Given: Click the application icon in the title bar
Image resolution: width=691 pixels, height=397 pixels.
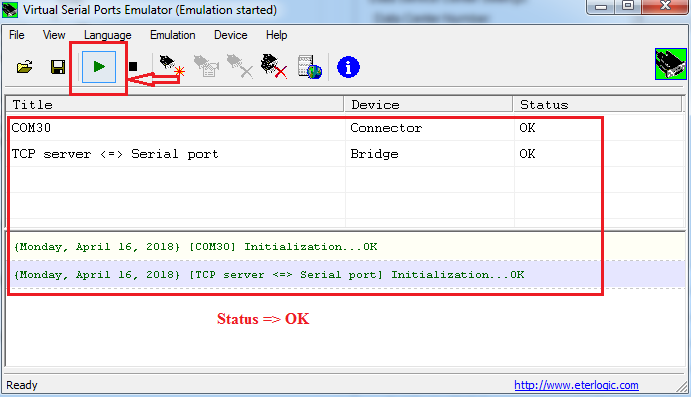Looking at the screenshot, I should point(10,10).
